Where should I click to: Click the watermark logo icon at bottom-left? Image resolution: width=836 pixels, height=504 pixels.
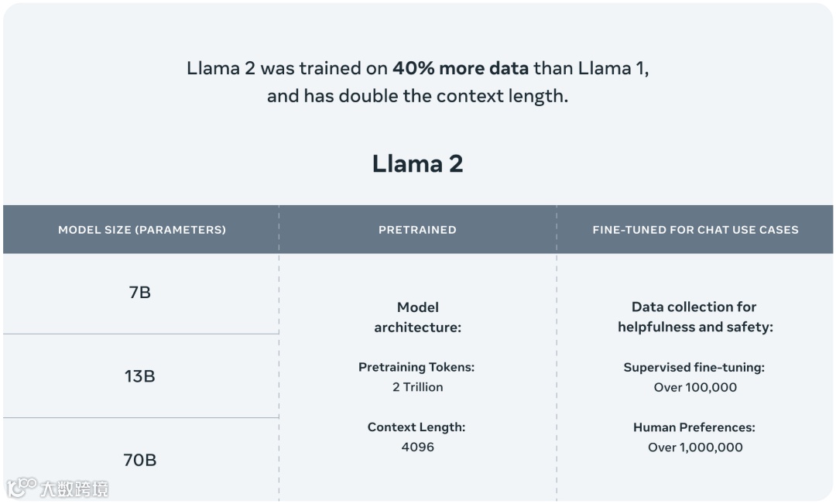22,487
